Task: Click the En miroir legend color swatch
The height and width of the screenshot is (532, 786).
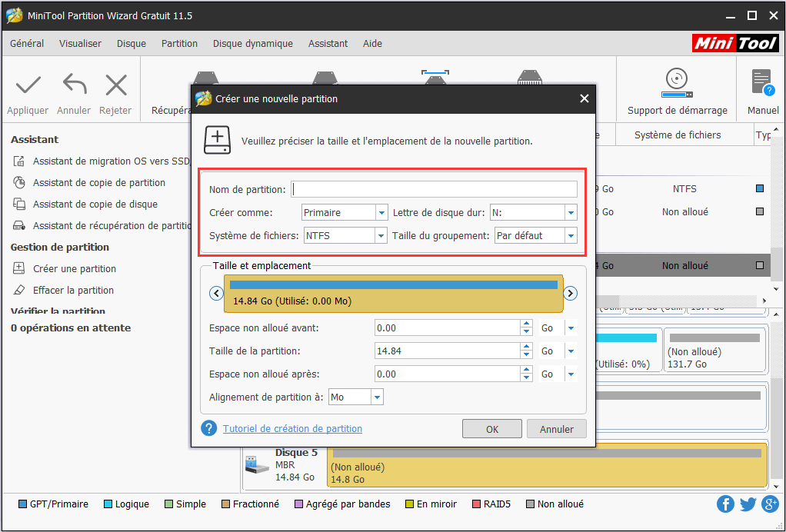Action: (x=409, y=504)
